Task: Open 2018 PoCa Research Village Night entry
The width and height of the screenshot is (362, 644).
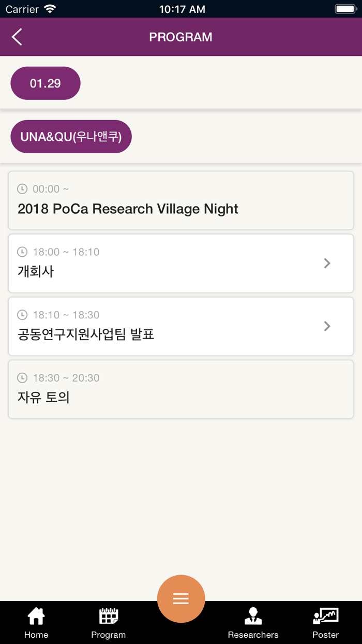Action: [x=181, y=200]
